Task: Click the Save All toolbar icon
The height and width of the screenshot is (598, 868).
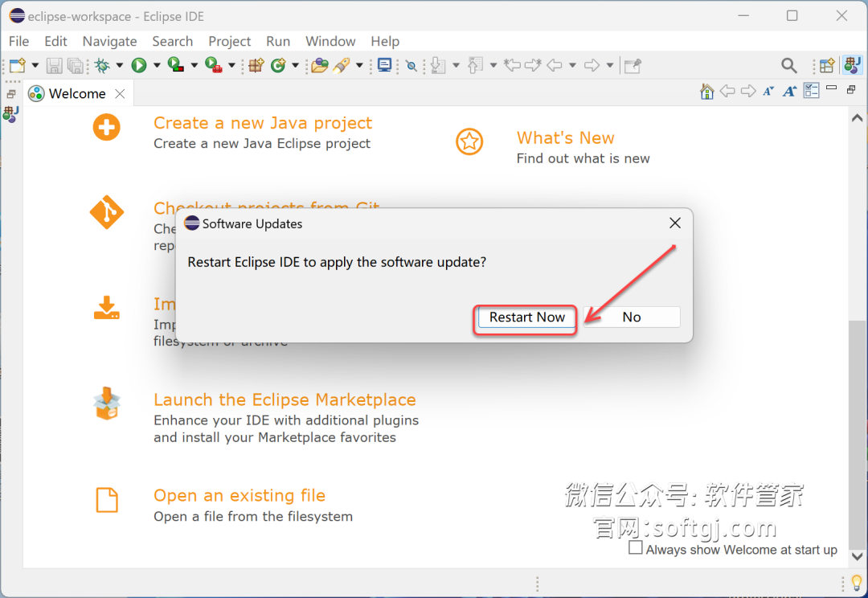Action: coord(75,65)
